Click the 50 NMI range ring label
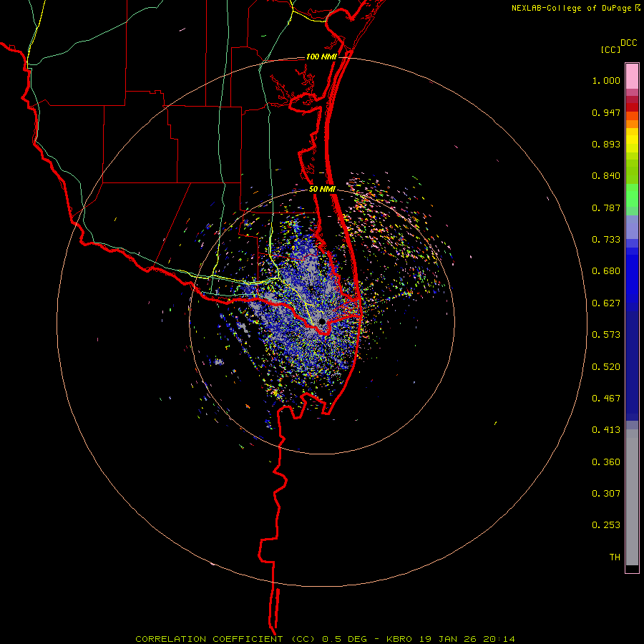This screenshot has width=644, height=644. click(322, 190)
